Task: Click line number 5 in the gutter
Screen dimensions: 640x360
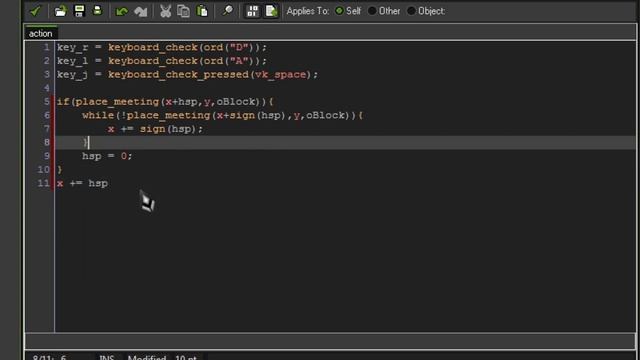Action: [x=47, y=102]
